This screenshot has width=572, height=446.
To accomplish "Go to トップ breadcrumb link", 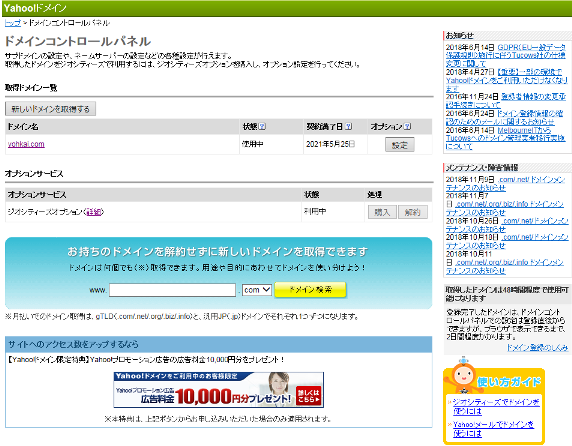I will click(x=12, y=23).
